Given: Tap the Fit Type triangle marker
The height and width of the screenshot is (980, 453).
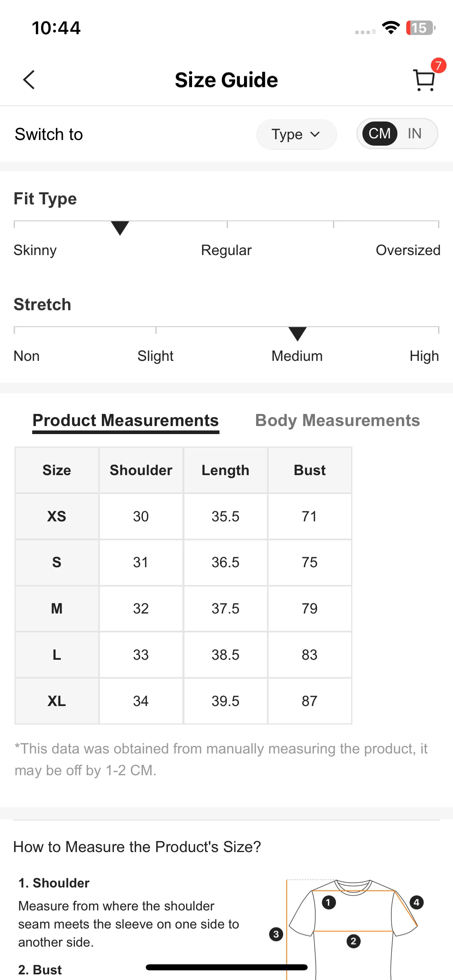Looking at the screenshot, I should 120,228.
